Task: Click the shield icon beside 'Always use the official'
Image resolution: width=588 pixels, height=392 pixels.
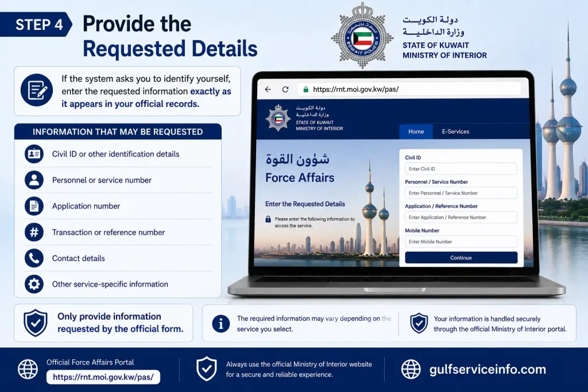Action: click(x=207, y=369)
